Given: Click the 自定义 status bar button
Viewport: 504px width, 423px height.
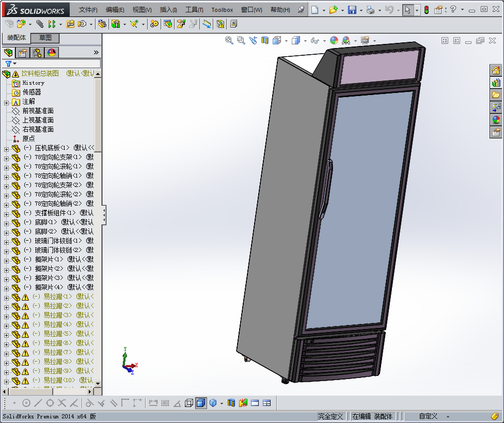Looking at the screenshot, I should pyautogui.click(x=428, y=417).
